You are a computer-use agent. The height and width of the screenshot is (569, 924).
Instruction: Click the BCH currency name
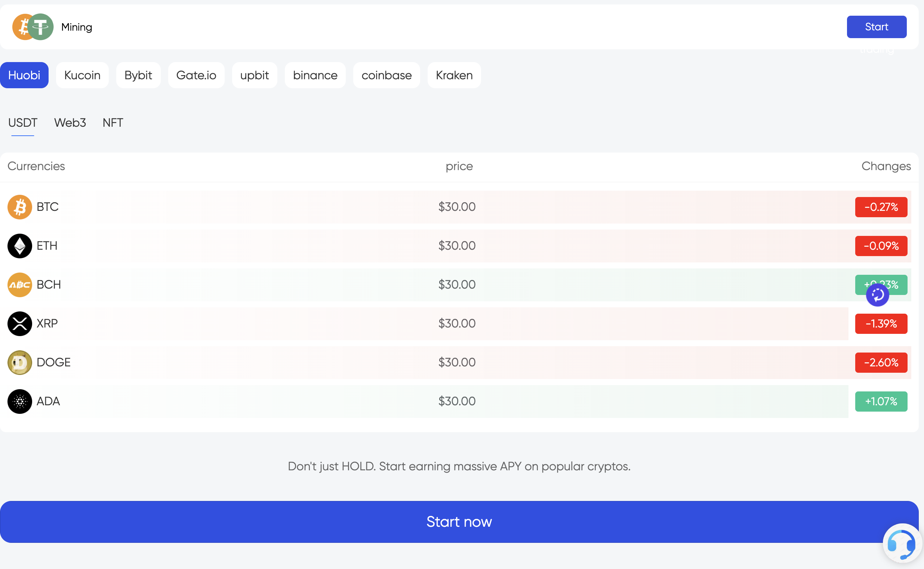(x=49, y=285)
